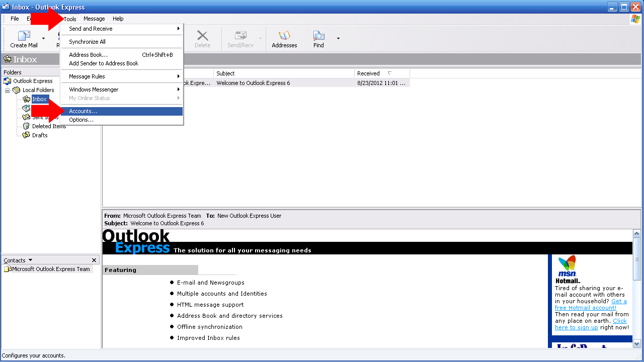
Task: Follow the Click here to sign up link
Action: [x=591, y=324]
